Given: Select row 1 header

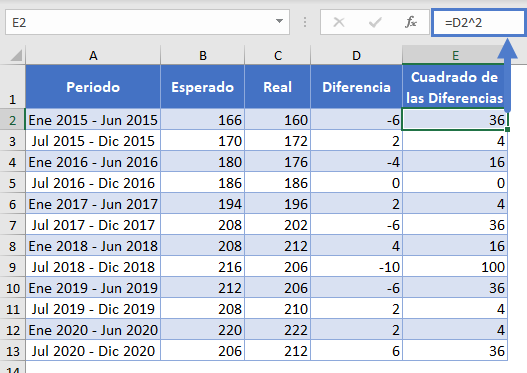Looking at the screenshot, I should click(x=12, y=86).
